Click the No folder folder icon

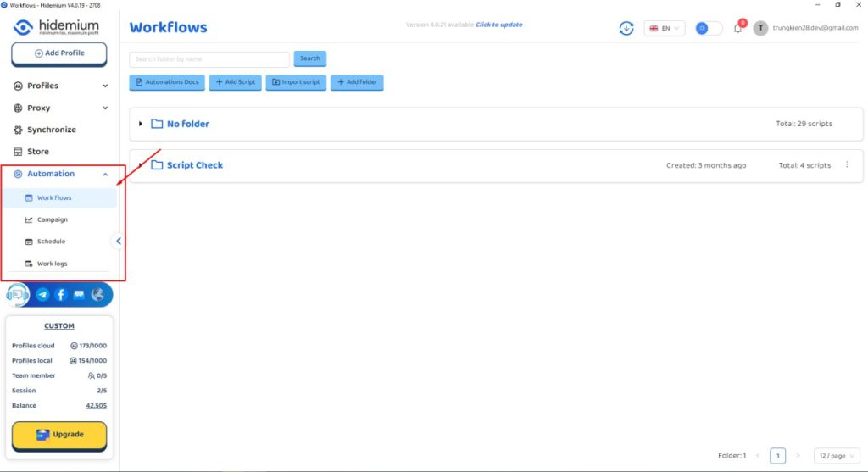click(157, 124)
